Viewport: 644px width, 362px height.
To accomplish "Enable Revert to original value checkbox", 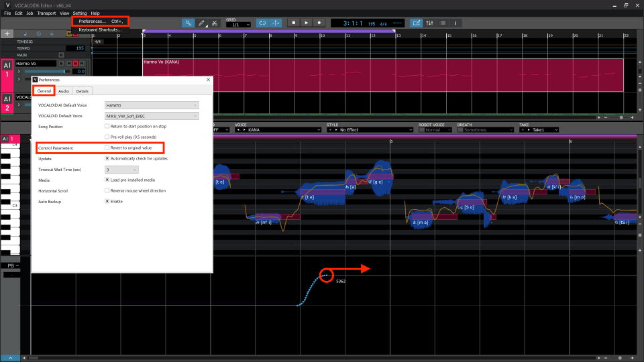I will tap(107, 147).
